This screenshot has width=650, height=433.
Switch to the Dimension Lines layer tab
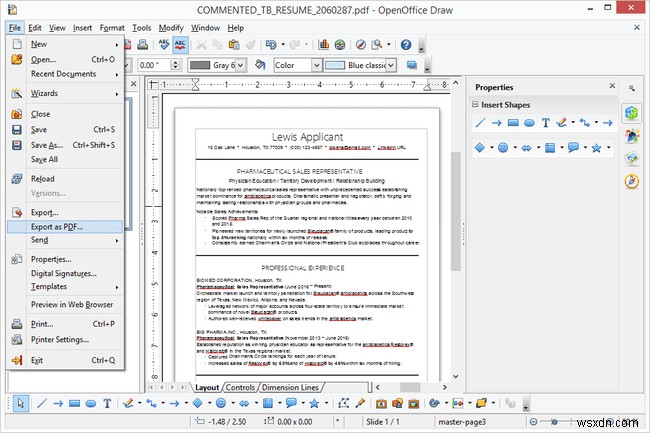coord(290,387)
